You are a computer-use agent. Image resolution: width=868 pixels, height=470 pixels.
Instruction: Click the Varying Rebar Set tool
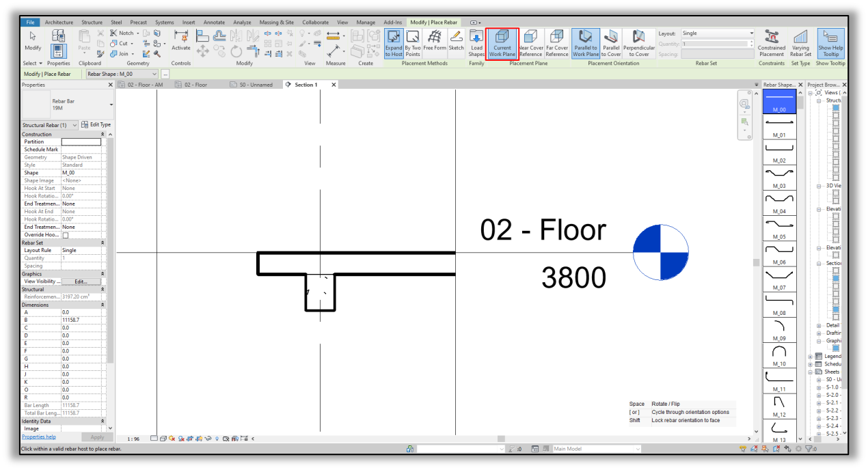(800, 43)
